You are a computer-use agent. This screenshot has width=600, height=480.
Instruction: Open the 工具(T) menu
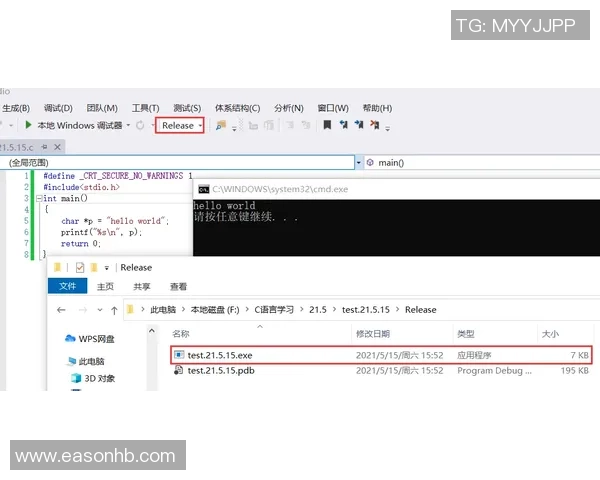coord(145,108)
